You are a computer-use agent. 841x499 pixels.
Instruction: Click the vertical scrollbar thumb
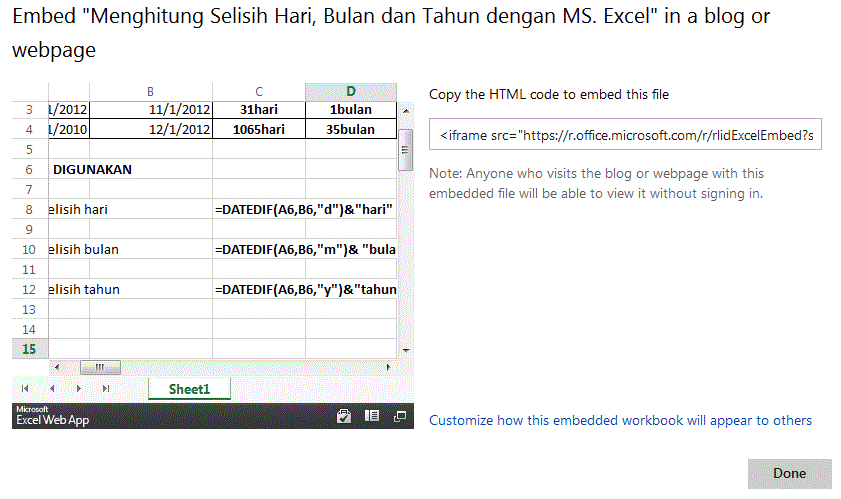click(x=405, y=150)
